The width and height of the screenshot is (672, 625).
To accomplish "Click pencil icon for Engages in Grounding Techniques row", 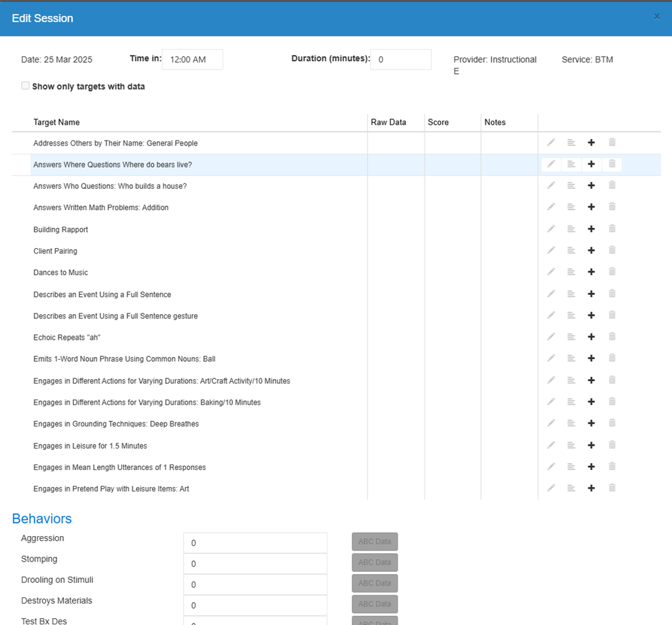I will coord(551,424).
